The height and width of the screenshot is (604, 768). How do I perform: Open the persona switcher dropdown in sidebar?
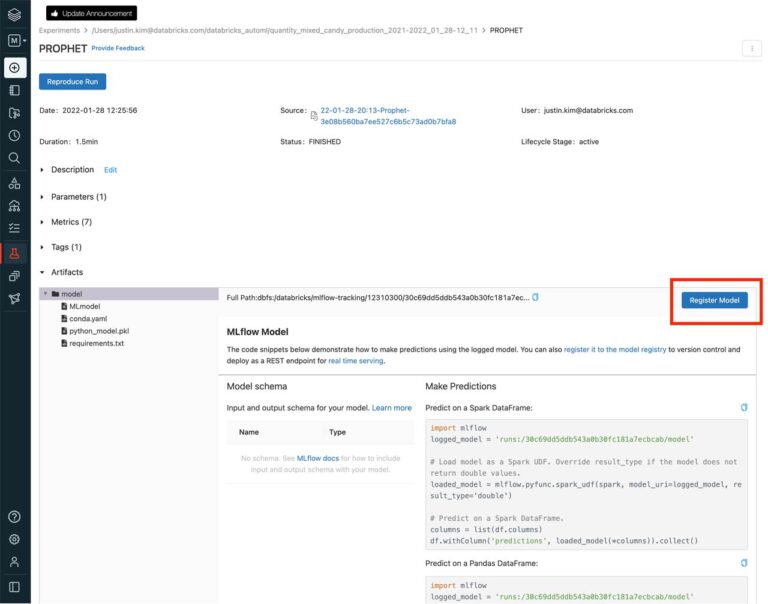15,41
